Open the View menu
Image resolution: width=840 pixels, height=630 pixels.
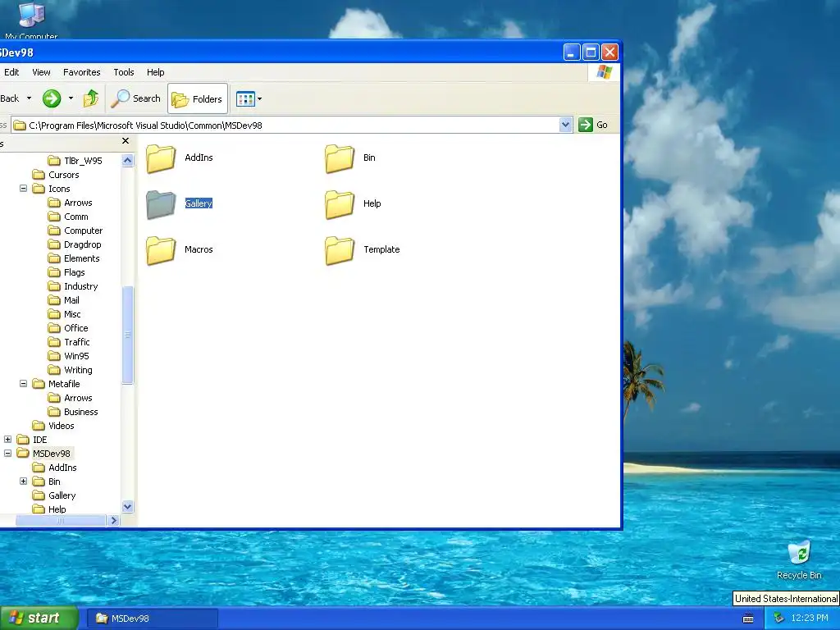tap(41, 72)
